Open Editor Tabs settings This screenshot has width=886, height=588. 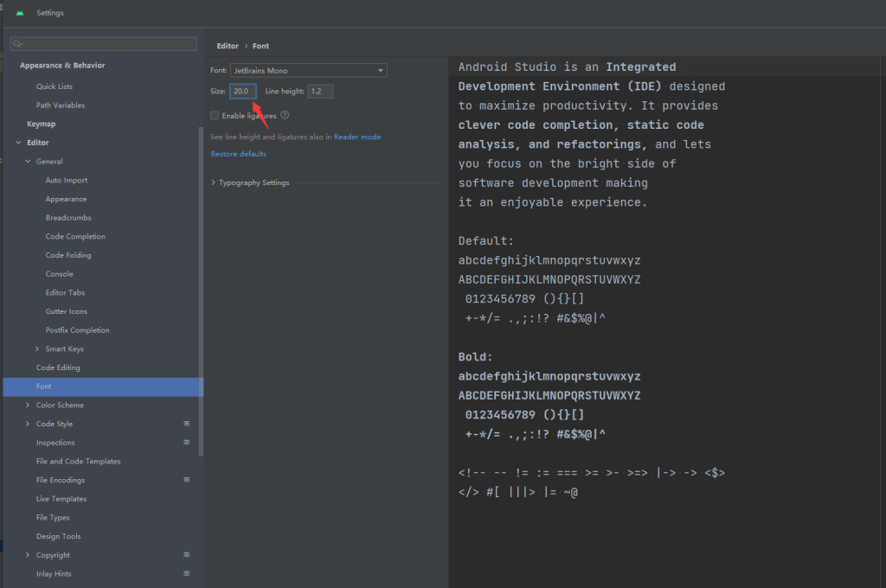65,292
